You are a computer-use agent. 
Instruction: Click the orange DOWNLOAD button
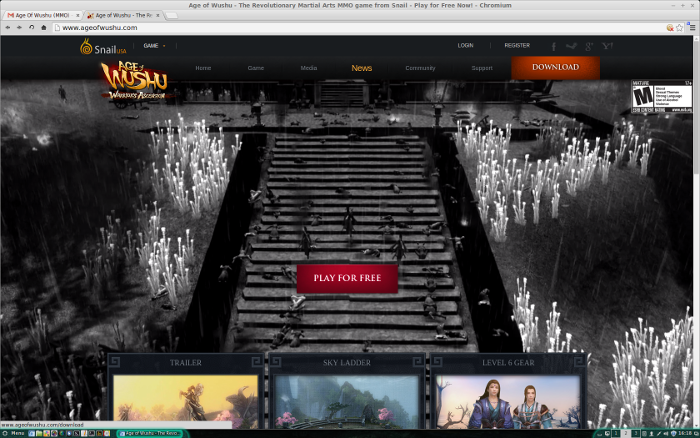555,67
